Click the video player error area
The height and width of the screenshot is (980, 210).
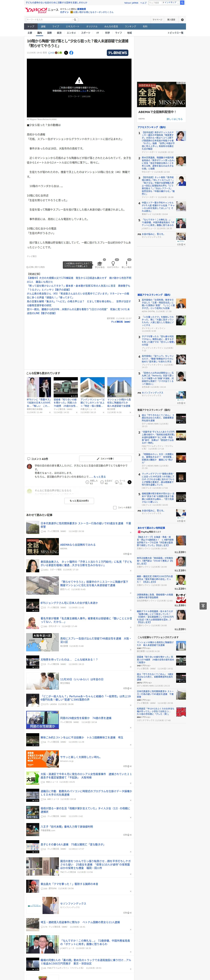pos(79,88)
